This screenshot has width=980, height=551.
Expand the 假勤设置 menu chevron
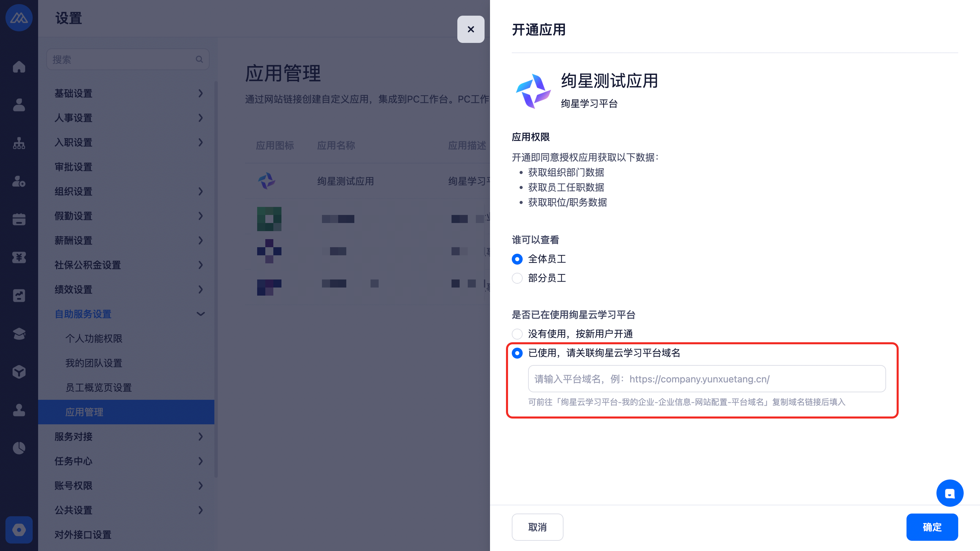200,216
